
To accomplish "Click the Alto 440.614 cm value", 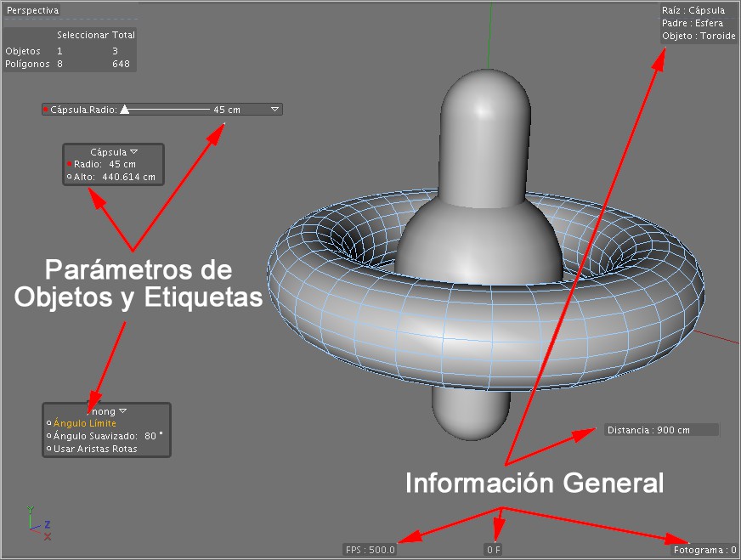I will coord(128,177).
